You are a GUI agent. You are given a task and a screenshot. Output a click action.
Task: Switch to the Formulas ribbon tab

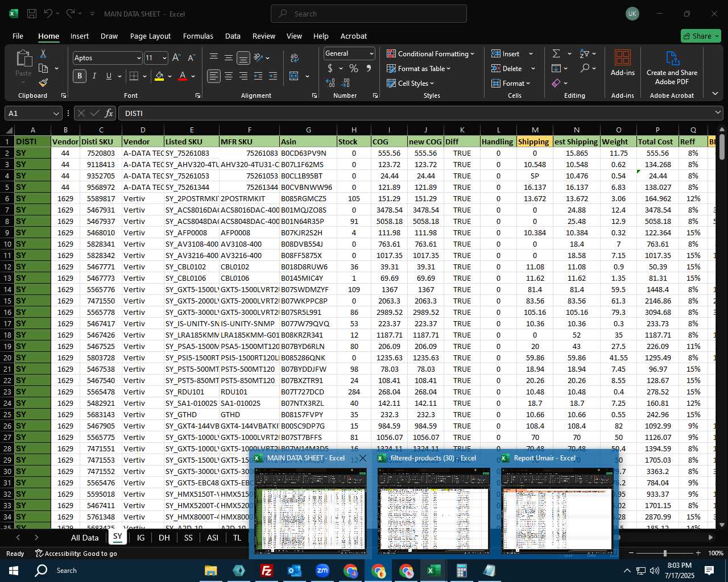pyautogui.click(x=198, y=36)
